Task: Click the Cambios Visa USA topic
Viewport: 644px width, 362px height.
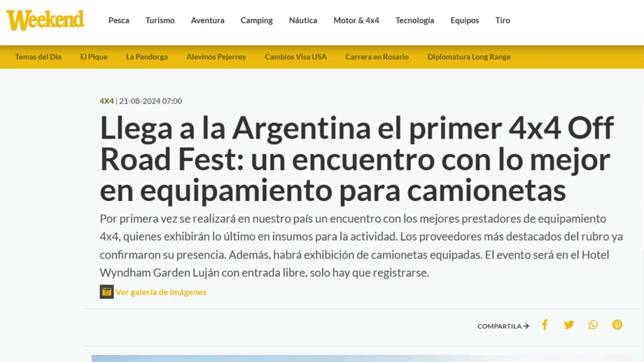Action: [296, 57]
